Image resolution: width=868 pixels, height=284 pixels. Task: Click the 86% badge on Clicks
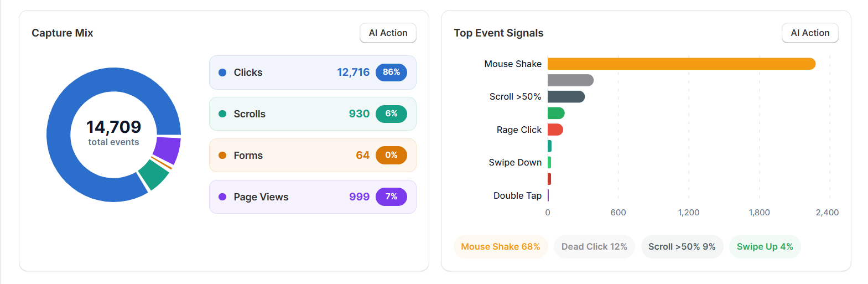[x=391, y=73]
